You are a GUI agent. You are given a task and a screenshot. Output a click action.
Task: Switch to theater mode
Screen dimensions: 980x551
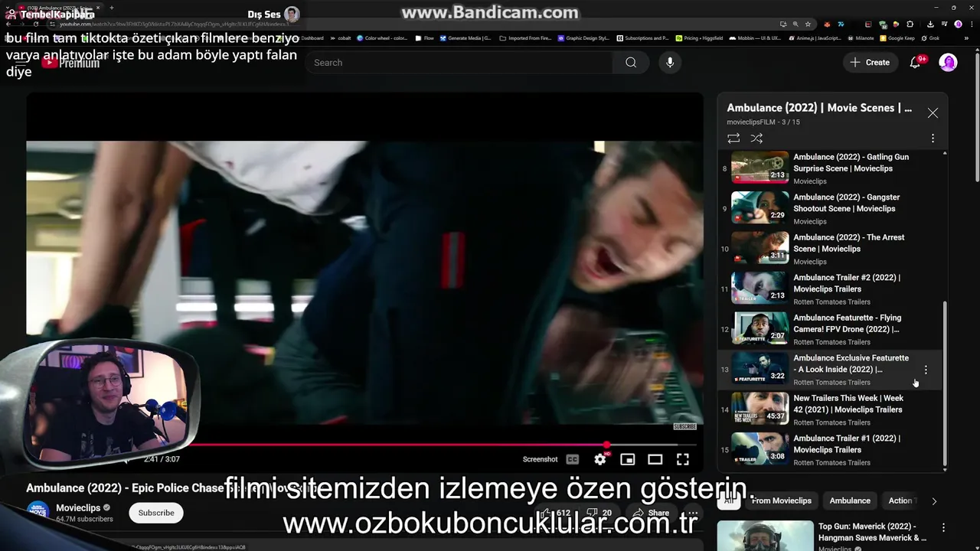click(655, 459)
